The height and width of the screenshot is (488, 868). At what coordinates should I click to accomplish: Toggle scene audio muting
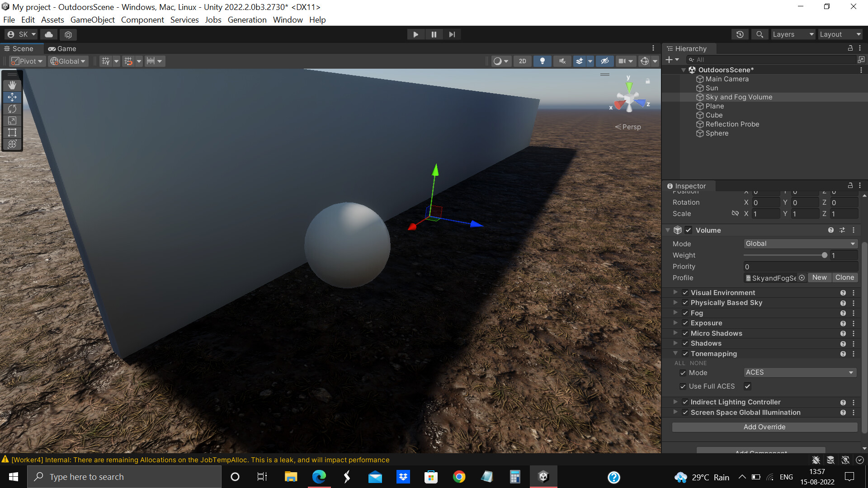click(x=562, y=61)
